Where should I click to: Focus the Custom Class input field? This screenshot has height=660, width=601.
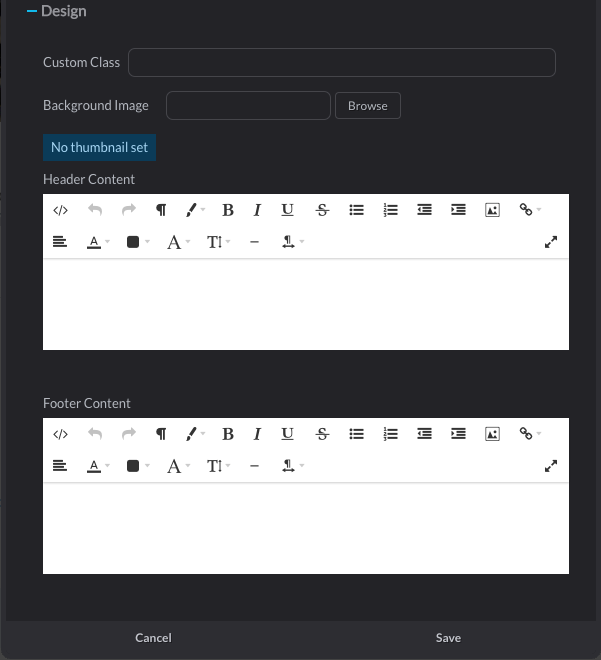point(342,63)
